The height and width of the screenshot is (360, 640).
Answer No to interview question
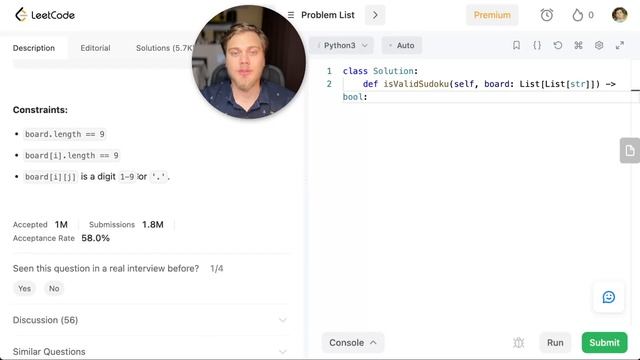[x=54, y=289]
